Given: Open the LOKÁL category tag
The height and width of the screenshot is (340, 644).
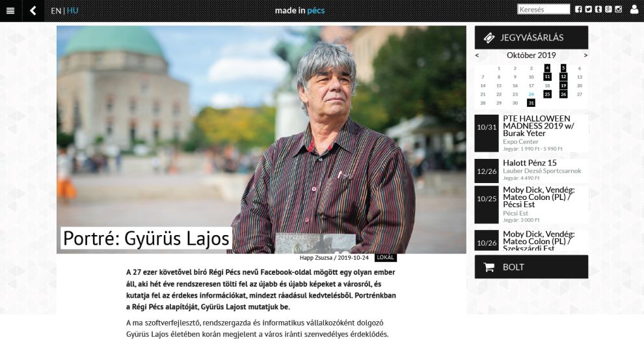Looking at the screenshot, I should [x=385, y=257].
